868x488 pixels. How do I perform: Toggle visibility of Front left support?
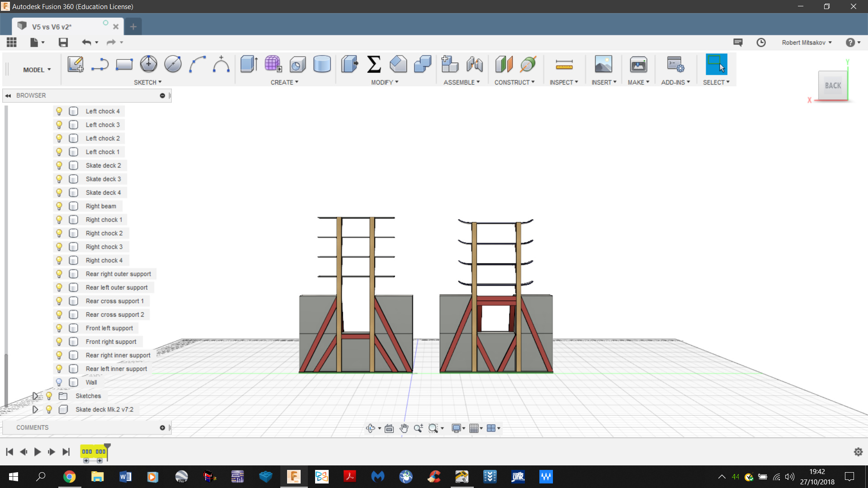coord(59,328)
